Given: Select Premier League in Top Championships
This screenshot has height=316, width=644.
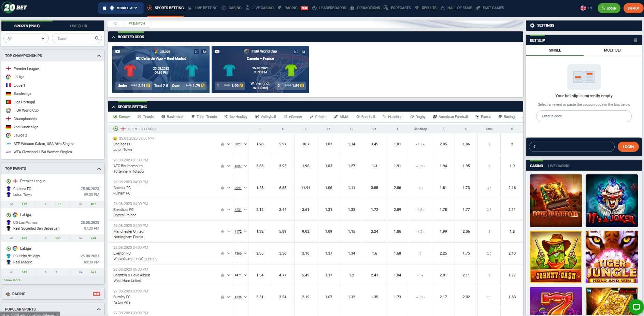Looking at the screenshot, I should tap(26, 69).
